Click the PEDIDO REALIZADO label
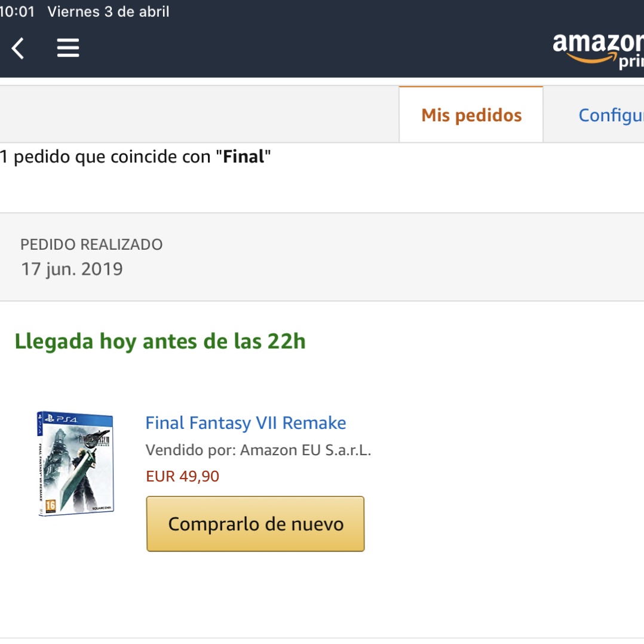The width and height of the screenshot is (644, 644). click(x=91, y=244)
